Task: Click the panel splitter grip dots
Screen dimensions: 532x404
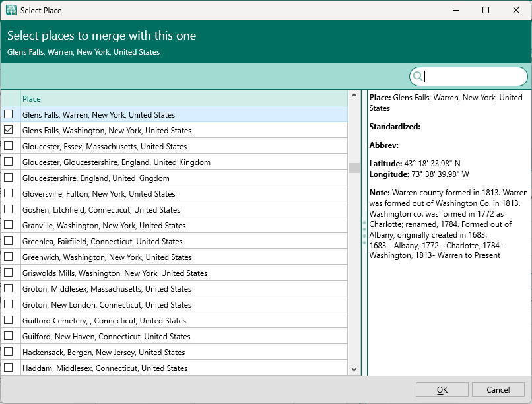Action: pos(364,233)
